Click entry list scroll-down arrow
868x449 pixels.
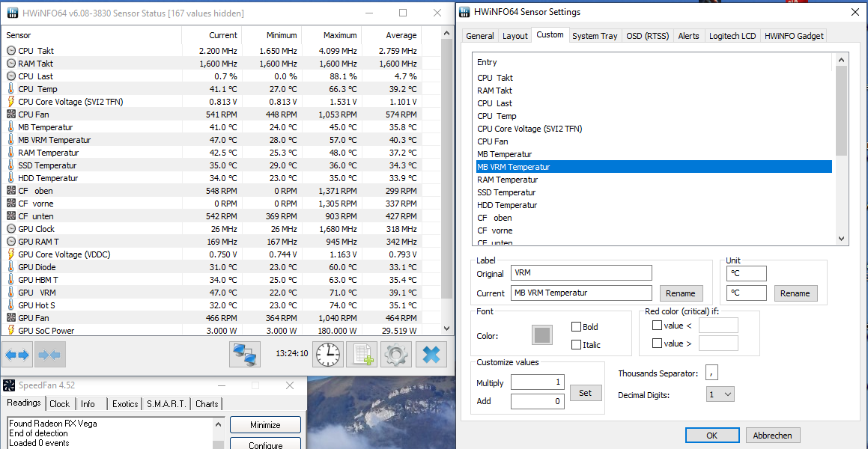click(842, 238)
